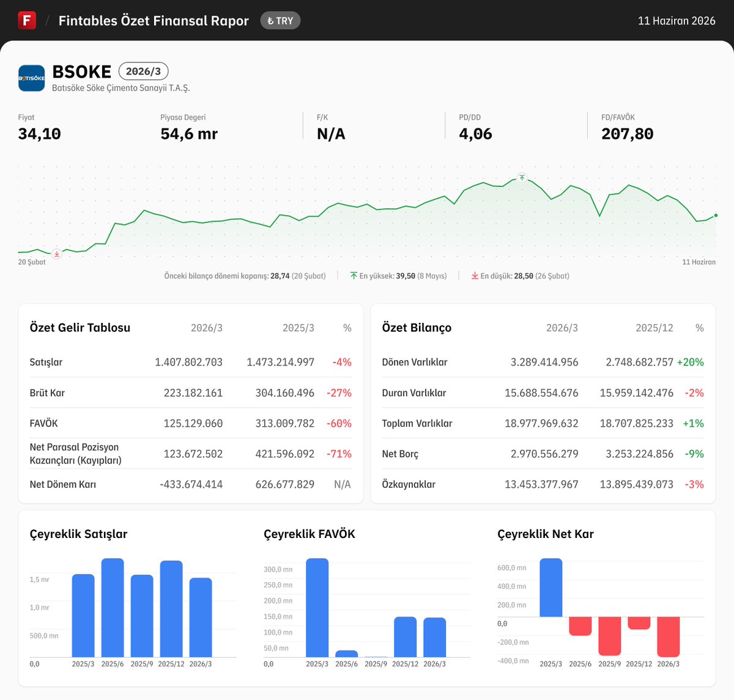Viewport: 734px width, 700px height.
Task: Click the date 11 Haziran 2026
Action: [677, 21]
